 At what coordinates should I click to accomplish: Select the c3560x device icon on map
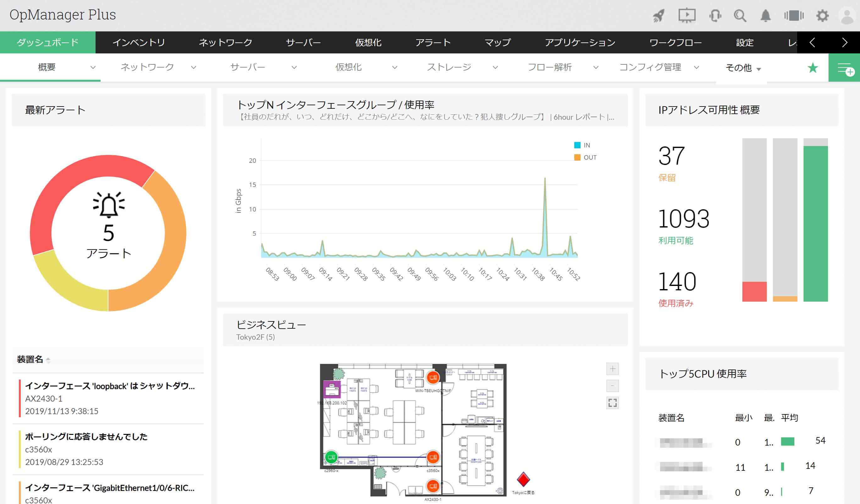[x=433, y=457]
